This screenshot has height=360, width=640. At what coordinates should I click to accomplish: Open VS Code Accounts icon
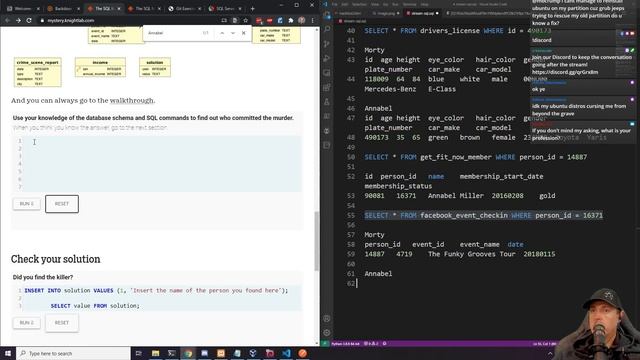click(x=327, y=319)
